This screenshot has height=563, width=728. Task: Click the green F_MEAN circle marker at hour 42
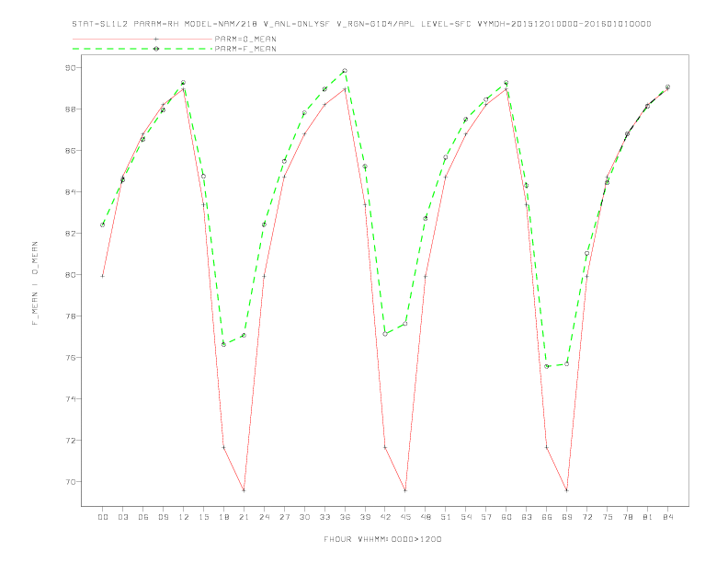point(385,334)
